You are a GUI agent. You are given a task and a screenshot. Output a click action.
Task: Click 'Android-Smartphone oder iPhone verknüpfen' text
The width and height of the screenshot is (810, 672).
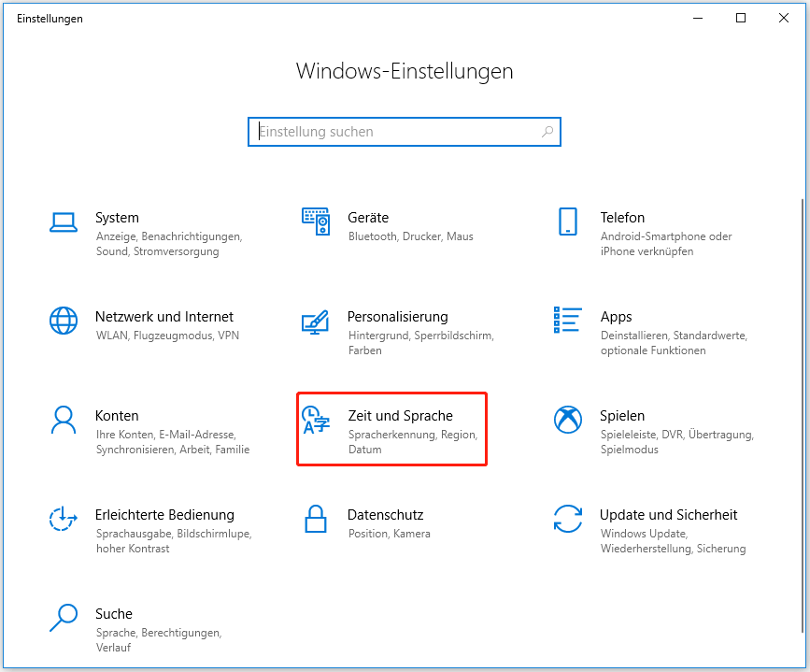666,244
